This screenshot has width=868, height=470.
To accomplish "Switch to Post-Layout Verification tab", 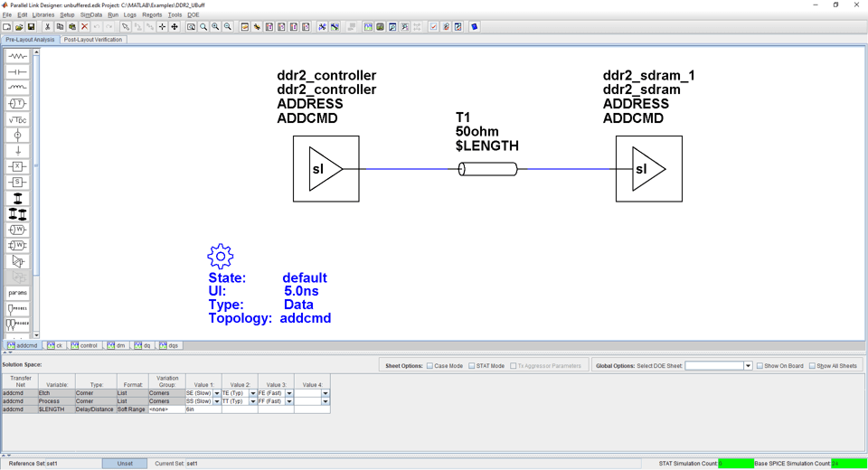I will (x=93, y=40).
